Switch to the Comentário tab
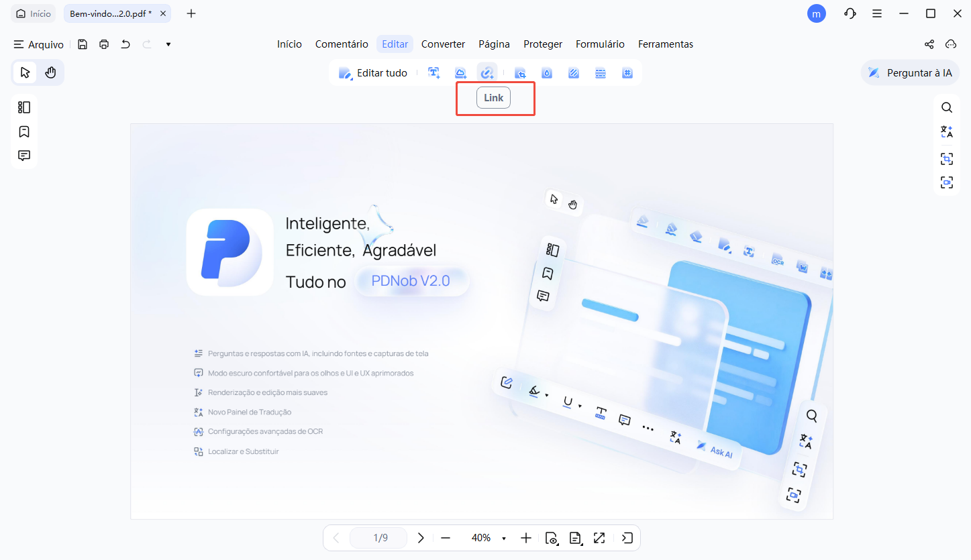This screenshot has height=560, width=971. point(342,44)
